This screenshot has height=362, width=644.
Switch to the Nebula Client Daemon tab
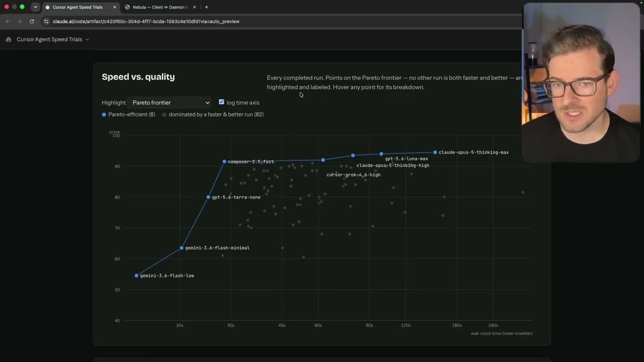160,7
